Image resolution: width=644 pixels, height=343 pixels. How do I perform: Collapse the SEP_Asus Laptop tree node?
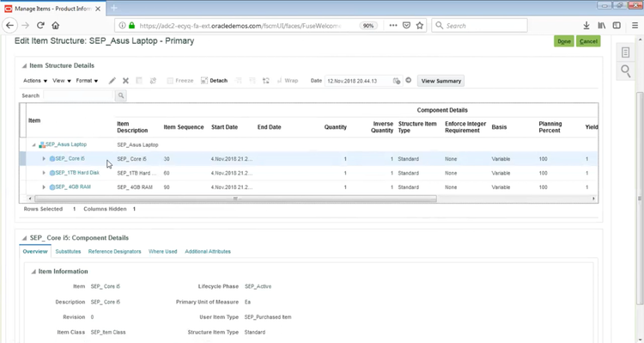33,144
